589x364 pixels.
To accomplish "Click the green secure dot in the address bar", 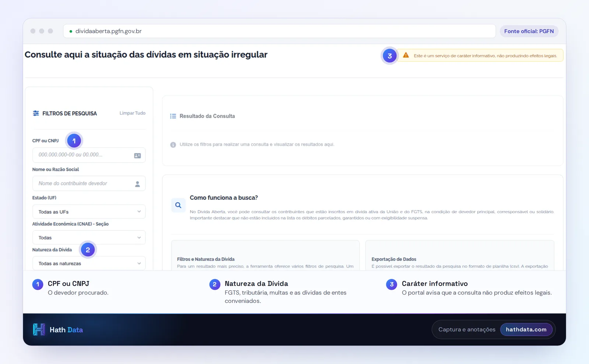I will (71, 31).
